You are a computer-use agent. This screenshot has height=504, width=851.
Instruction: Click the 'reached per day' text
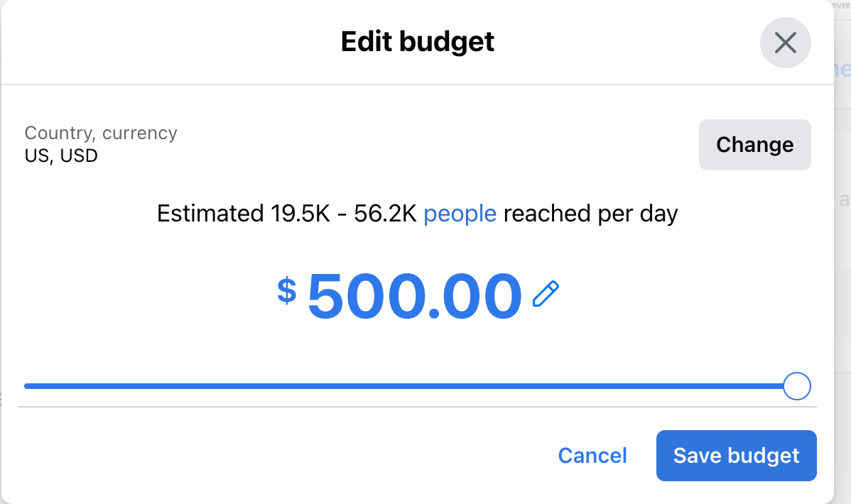coord(590,214)
